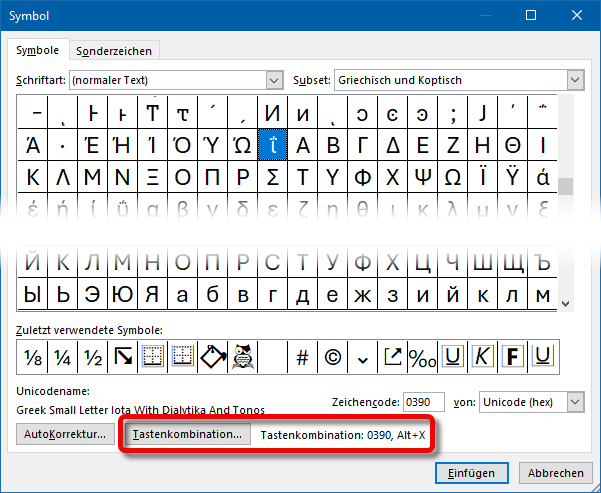
Task: Open the Schriftart font dropdown
Action: click(274, 80)
